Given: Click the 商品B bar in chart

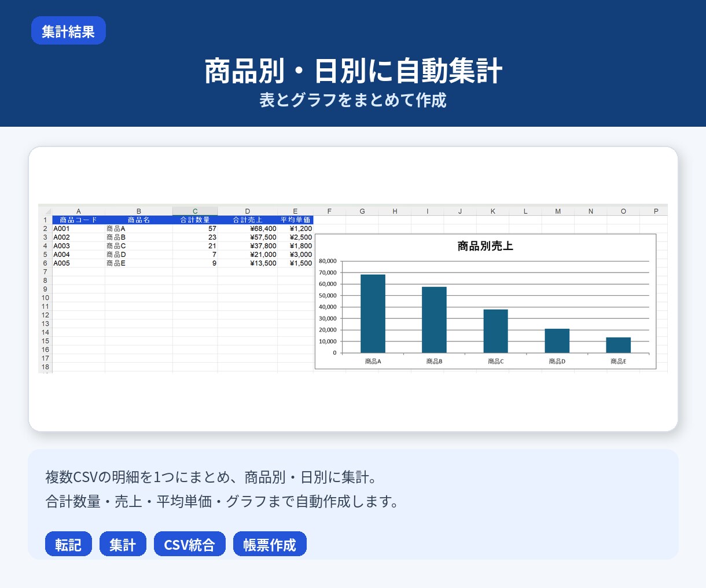Looking at the screenshot, I should [434, 319].
